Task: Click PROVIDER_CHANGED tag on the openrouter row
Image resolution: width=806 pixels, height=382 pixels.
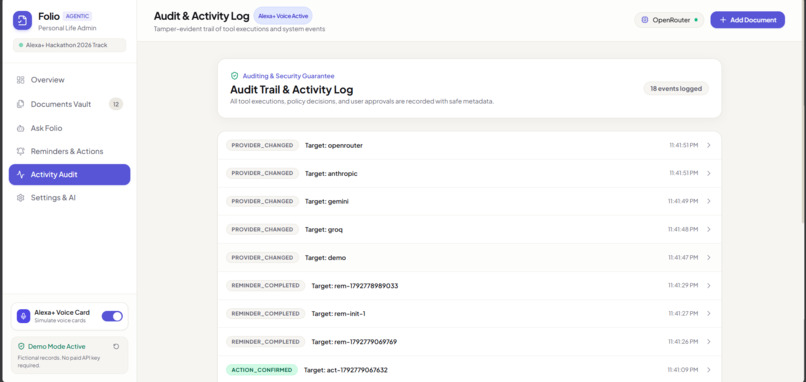Action: point(262,145)
